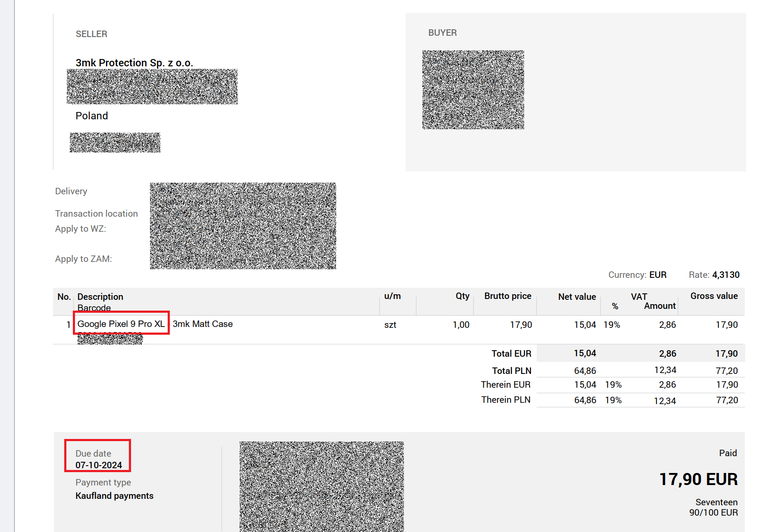Click the 19% VAT rate in item row

[x=612, y=325]
